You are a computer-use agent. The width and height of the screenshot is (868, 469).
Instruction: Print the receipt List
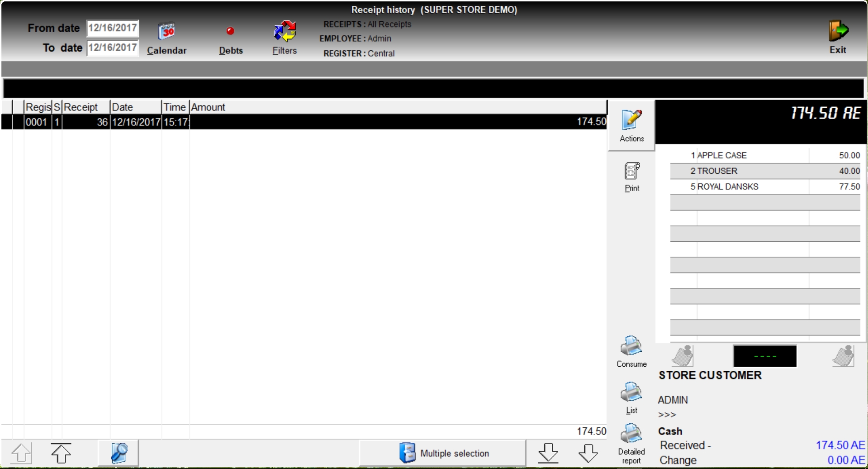coord(631,397)
